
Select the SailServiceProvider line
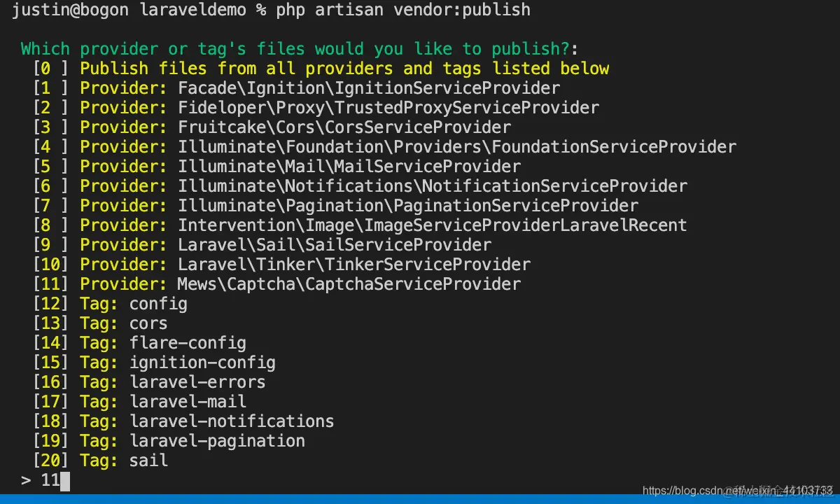(262, 245)
